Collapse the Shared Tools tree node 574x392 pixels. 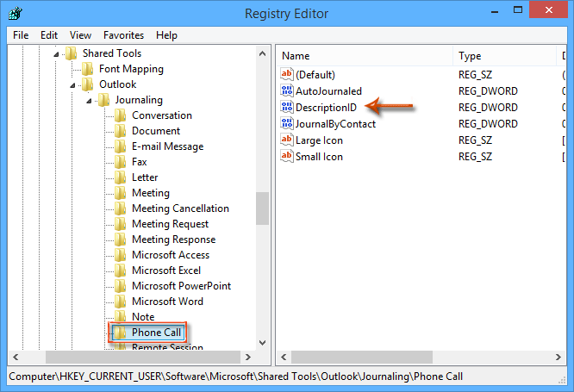(x=57, y=53)
